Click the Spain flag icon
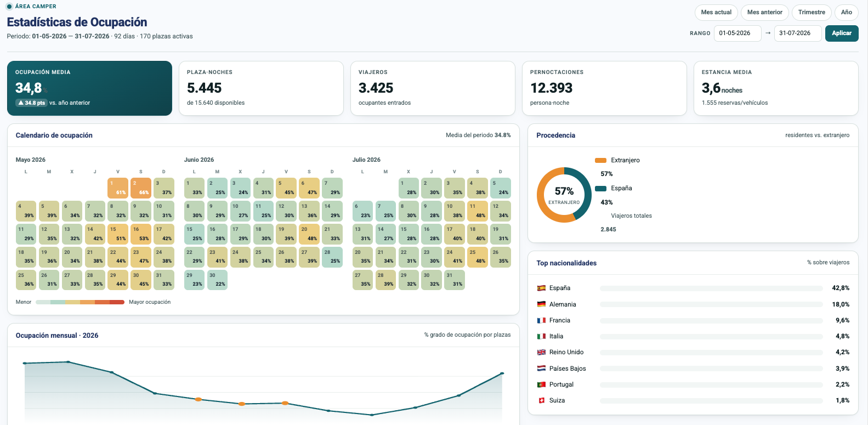The height and width of the screenshot is (425, 868). point(541,288)
